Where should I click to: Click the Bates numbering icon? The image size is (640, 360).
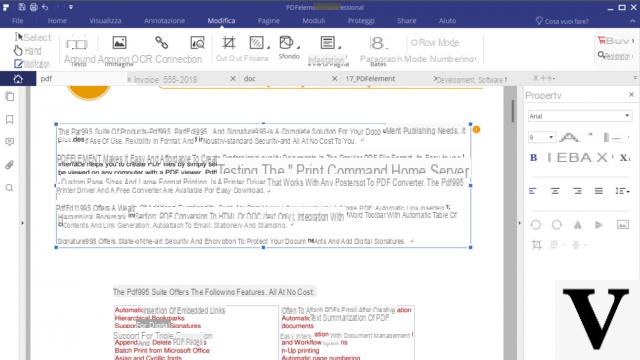click(378, 43)
